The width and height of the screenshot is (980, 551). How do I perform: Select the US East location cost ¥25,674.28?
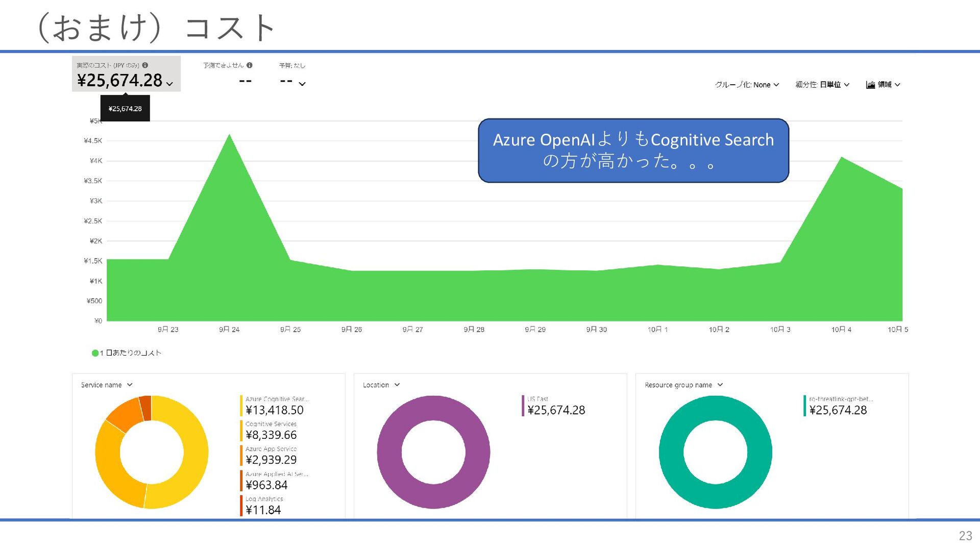point(556,410)
